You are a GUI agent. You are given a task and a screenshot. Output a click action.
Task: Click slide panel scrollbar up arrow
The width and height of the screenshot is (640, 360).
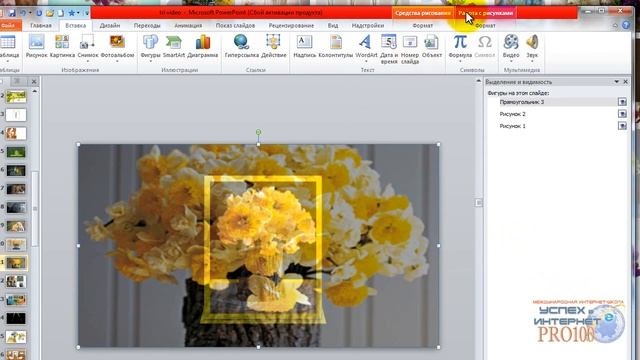pyautogui.click(x=34, y=91)
